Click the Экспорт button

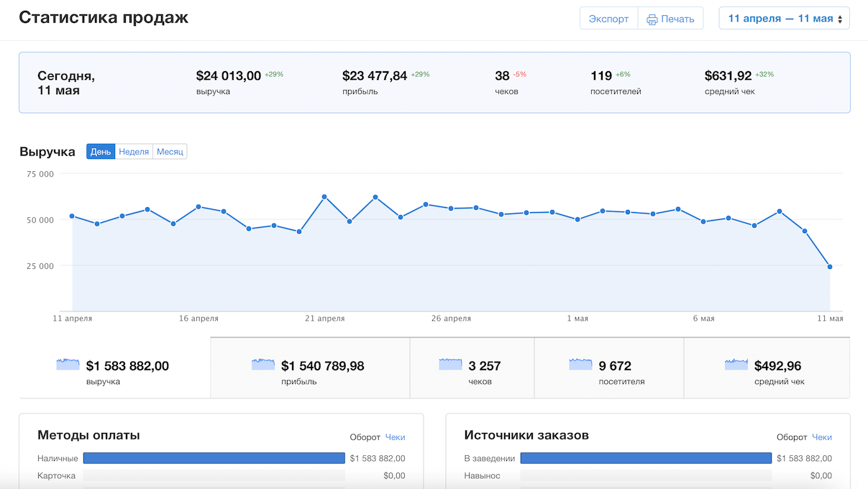[608, 19]
